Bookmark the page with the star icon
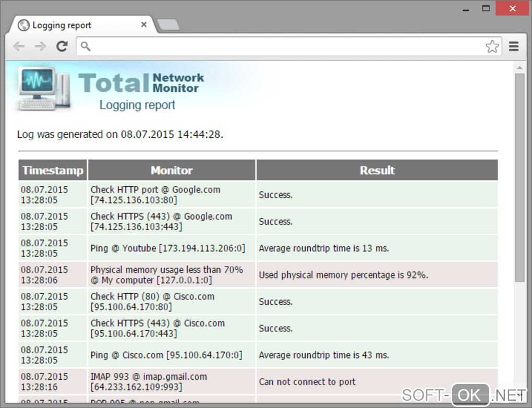The width and height of the screenshot is (532, 408). 492,46
